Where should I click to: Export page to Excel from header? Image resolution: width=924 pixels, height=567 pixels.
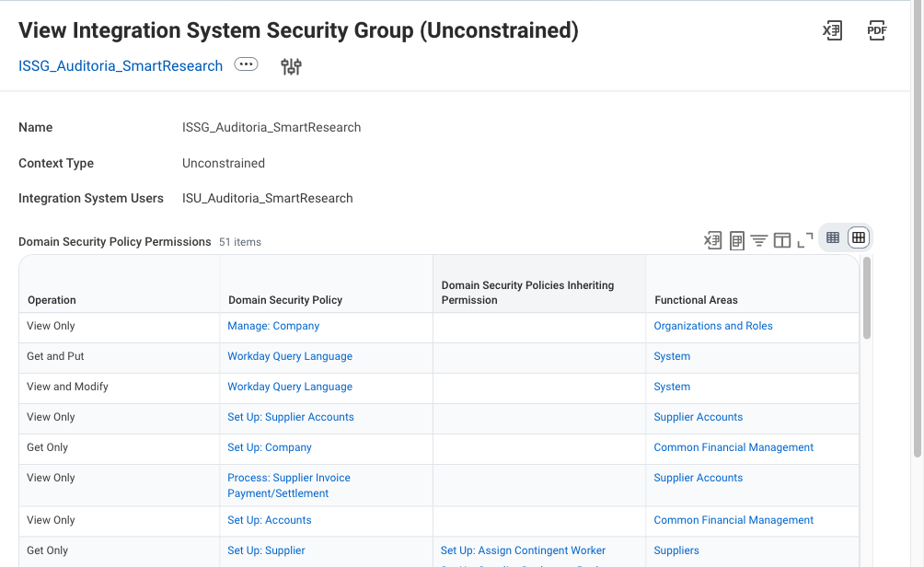[832, 30]
